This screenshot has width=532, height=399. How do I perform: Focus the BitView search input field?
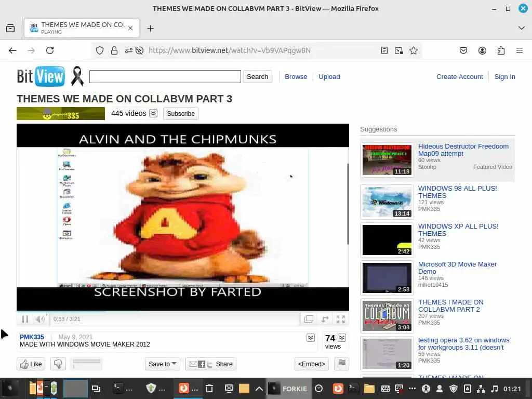click(165, 77)
